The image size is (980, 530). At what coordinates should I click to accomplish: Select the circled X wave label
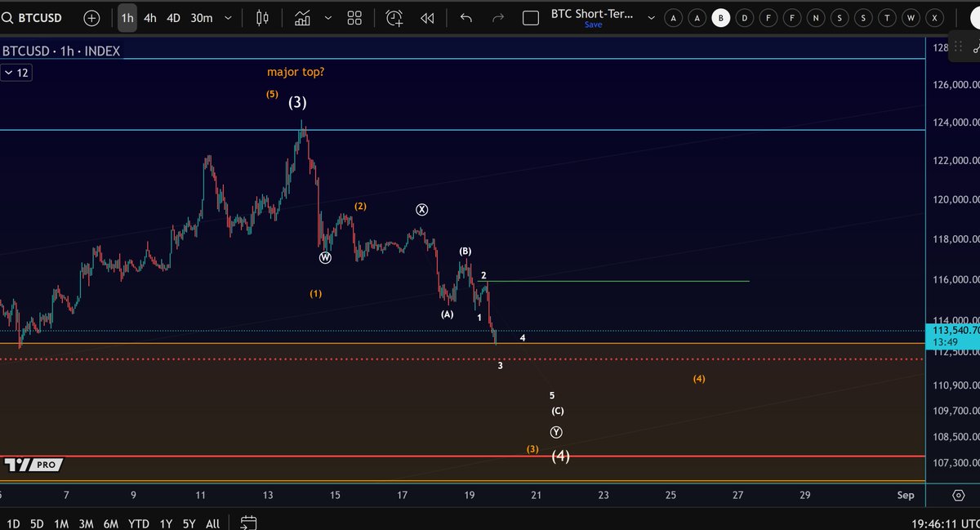[x=421, y=210]
